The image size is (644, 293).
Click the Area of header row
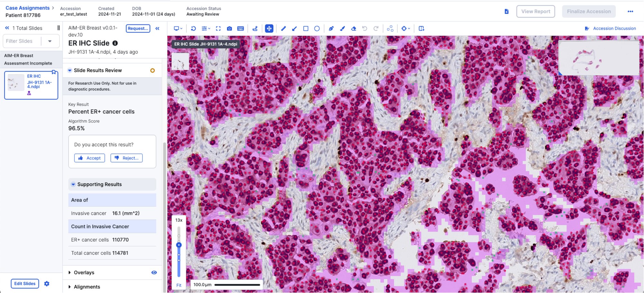[112, 200]
